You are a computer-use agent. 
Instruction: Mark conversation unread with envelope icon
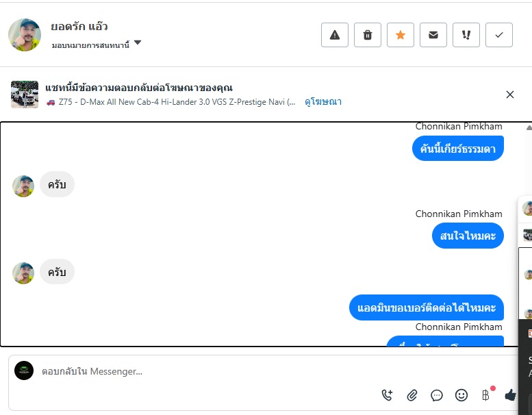click(x=433, y=35)
